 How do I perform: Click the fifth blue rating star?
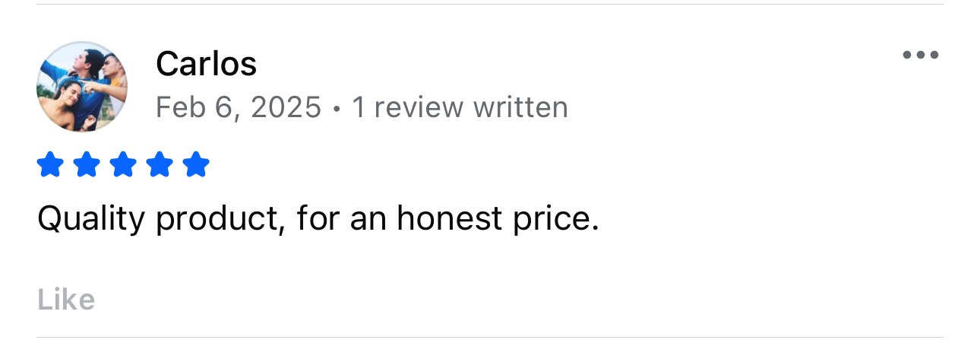tap(196, 164)
